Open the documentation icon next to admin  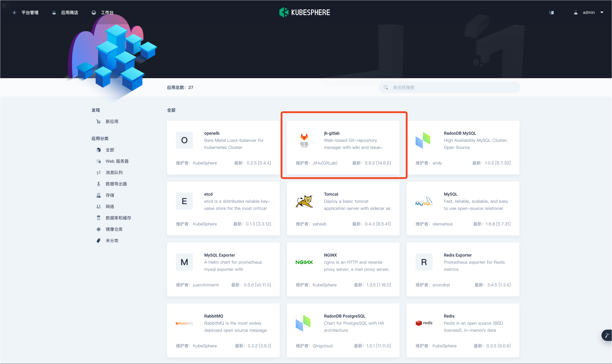(x=551, y=12)
